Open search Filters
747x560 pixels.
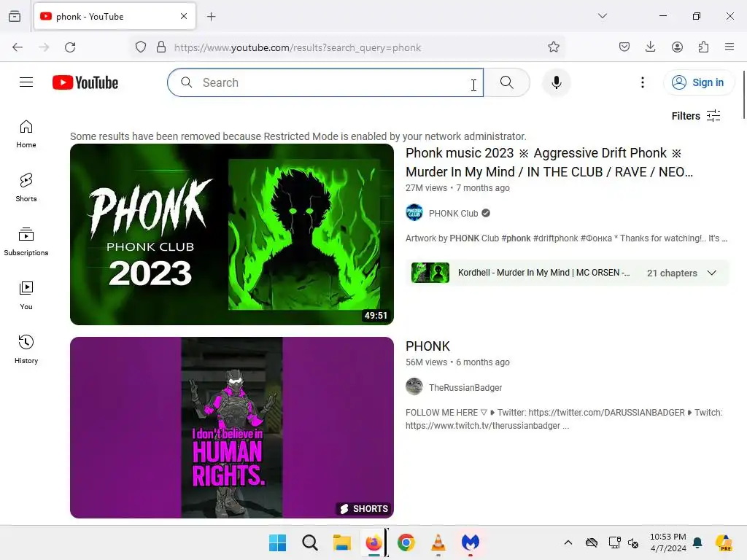click(696, 116)
